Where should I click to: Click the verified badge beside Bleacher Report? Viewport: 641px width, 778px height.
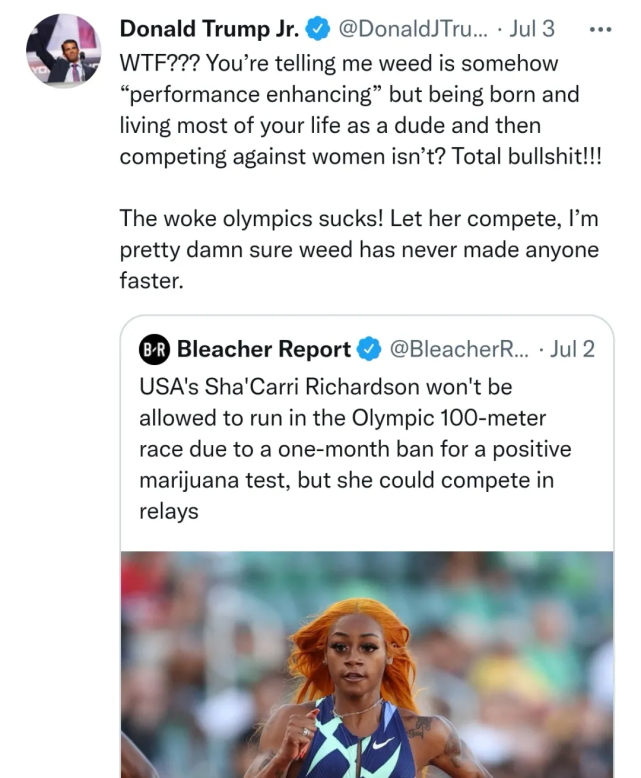coord(368,349)
